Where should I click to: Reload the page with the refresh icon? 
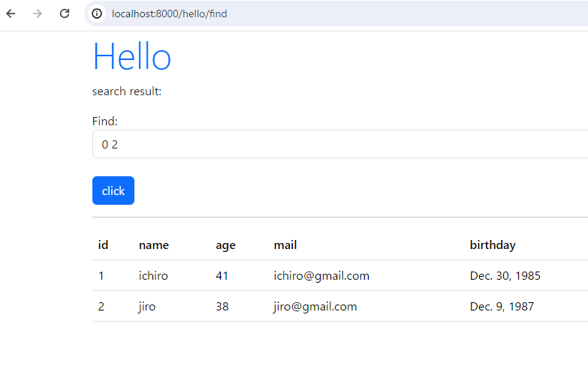tap(65, 13)
